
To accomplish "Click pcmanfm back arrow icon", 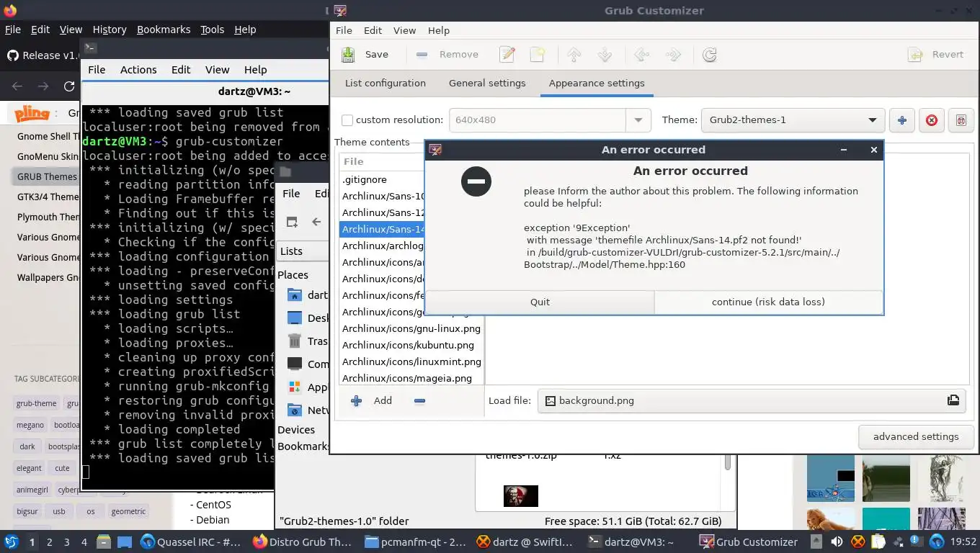I will tap(316, 222).
